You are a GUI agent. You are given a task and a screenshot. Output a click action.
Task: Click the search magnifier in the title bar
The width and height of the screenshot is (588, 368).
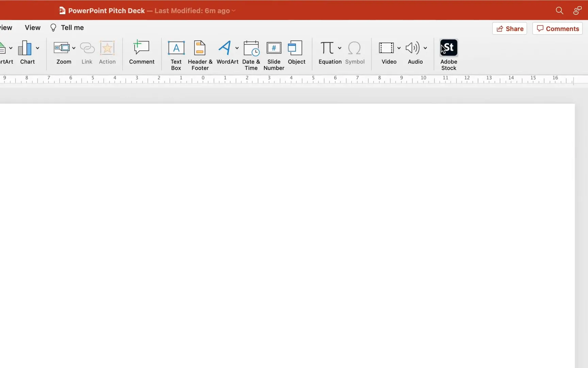click(x=560, y=10)
